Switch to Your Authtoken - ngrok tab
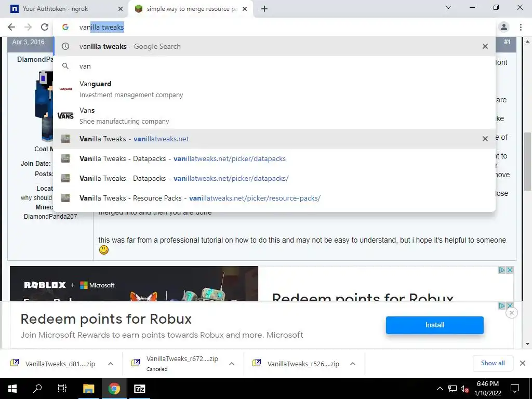Viewport: 532px width, 399px height. pos(64,9)
